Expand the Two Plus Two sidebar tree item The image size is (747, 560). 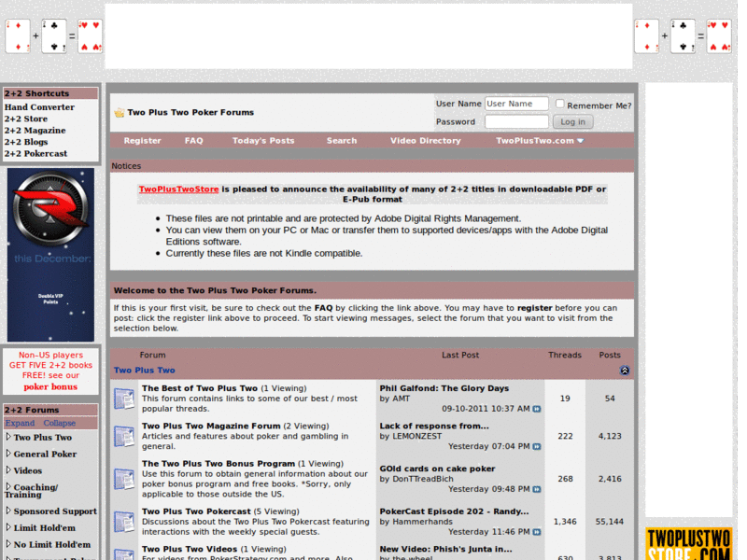click(8, 437)
